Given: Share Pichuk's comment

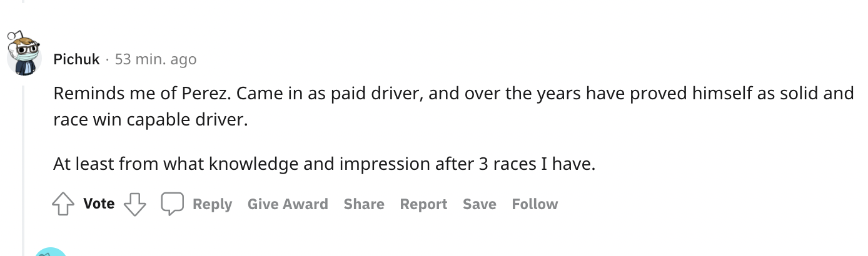Looking at the screenshot, I should click(x=364, y=204).
